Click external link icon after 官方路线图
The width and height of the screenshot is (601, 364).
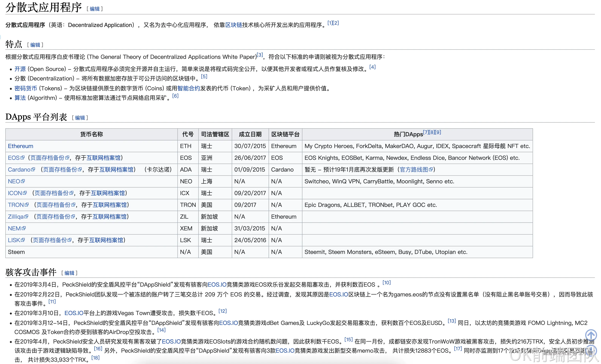(x=431, y=169)
